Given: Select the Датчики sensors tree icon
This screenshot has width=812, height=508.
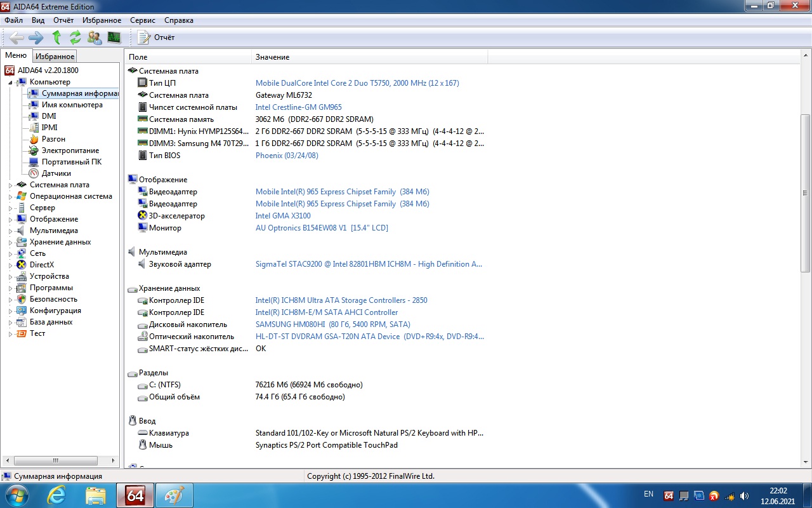Looking at the screenshot, I should pos(34,173).
